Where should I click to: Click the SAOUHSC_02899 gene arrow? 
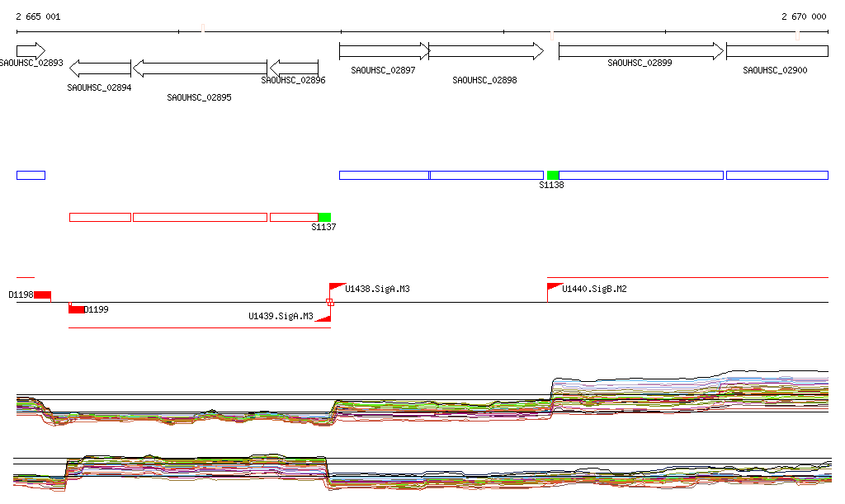point(640,51)
